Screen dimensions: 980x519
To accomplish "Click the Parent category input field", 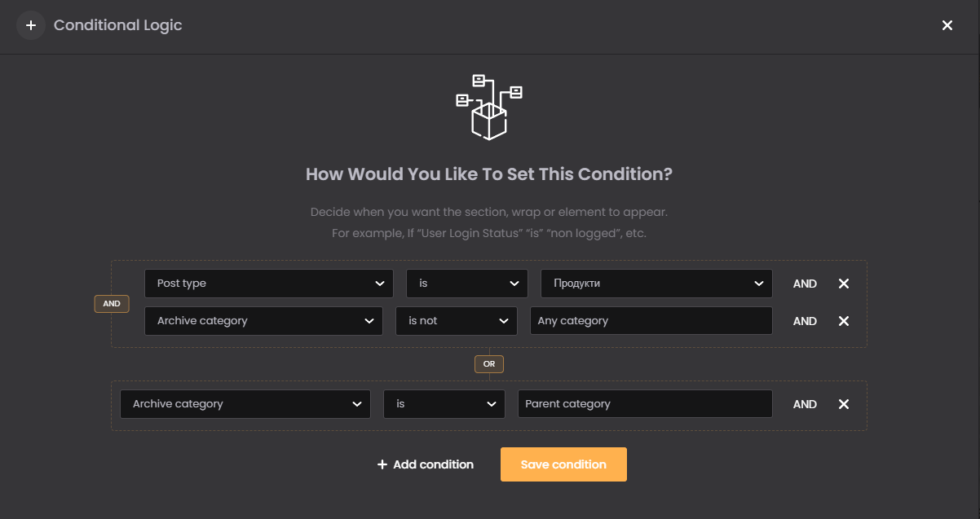I will (645, 404).
